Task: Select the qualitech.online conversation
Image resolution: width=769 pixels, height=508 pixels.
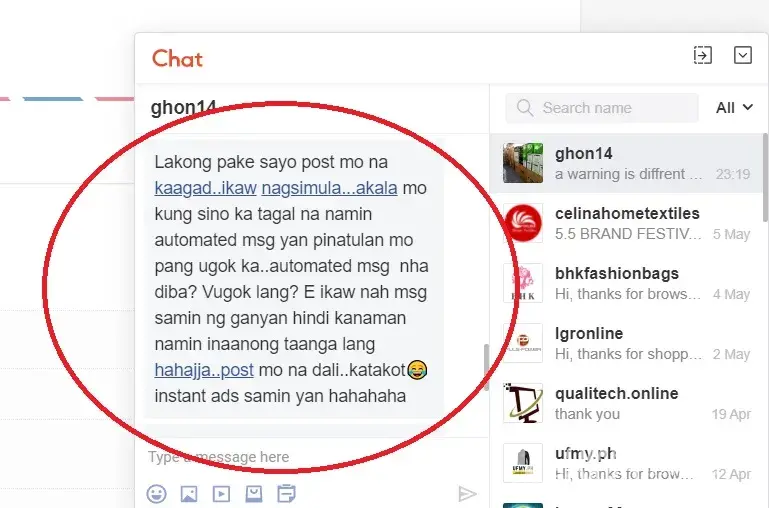Action: (x=626, y=403)
